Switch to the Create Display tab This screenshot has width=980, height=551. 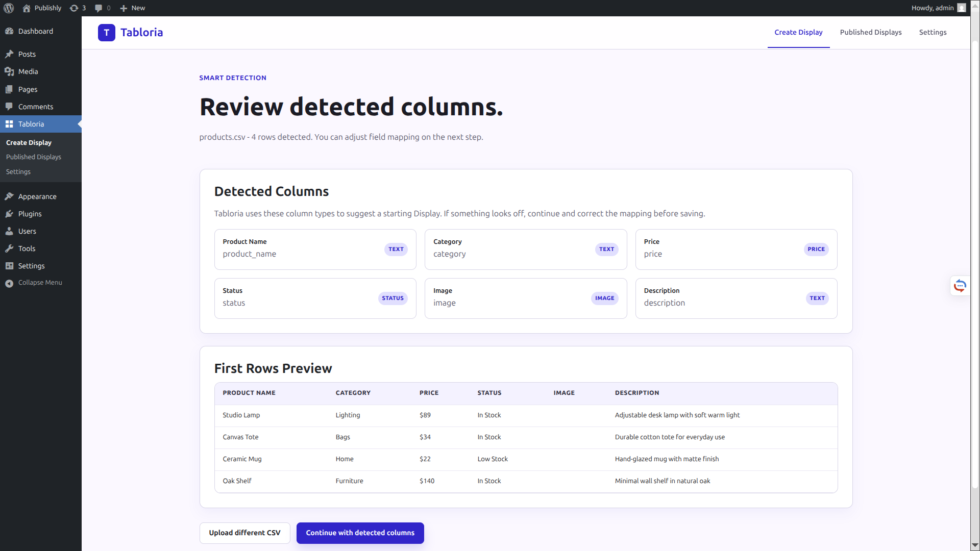798,32
